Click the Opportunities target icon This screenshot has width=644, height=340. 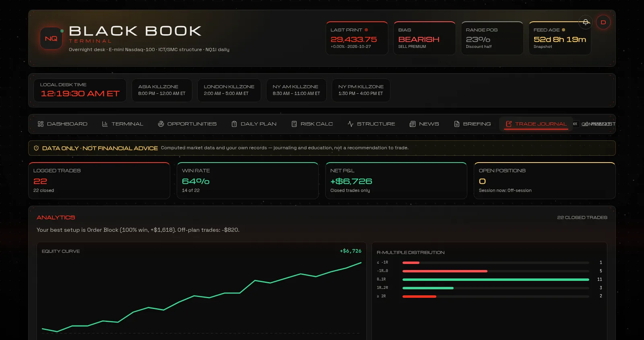pos(161,124)
